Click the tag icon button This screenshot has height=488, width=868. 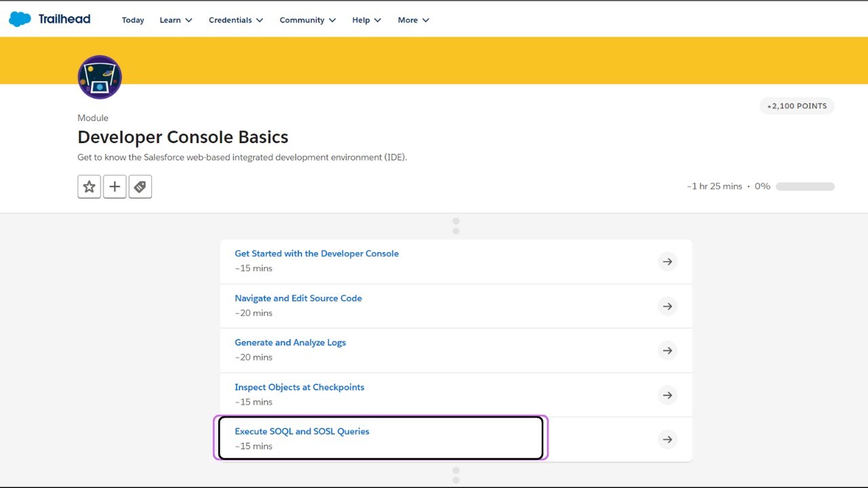(140, 187)
